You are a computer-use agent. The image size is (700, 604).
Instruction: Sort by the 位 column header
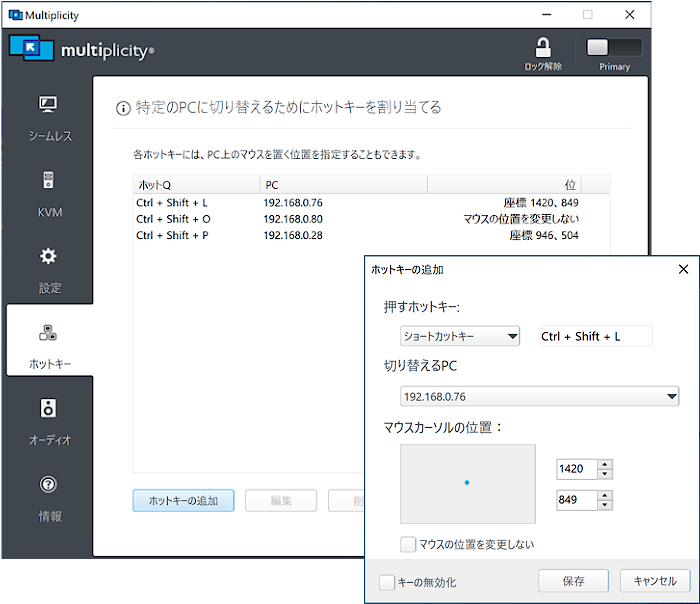click(x=504, y=185)
